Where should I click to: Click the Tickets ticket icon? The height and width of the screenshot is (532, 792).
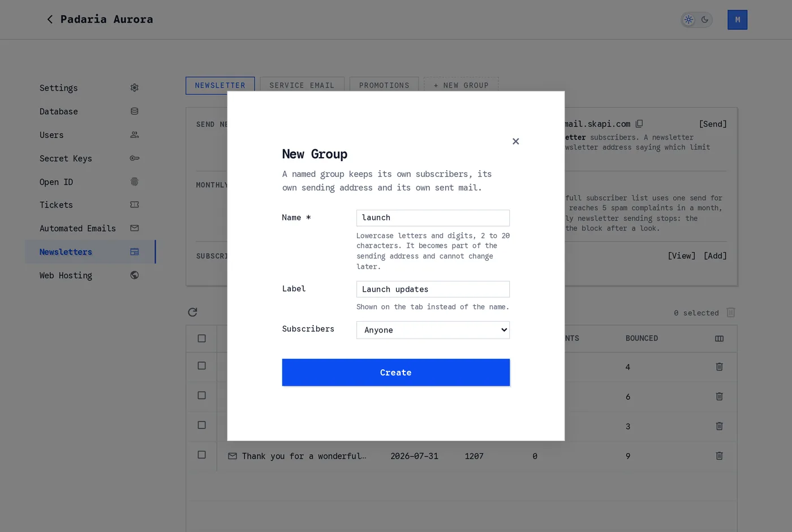click(135, 205)
